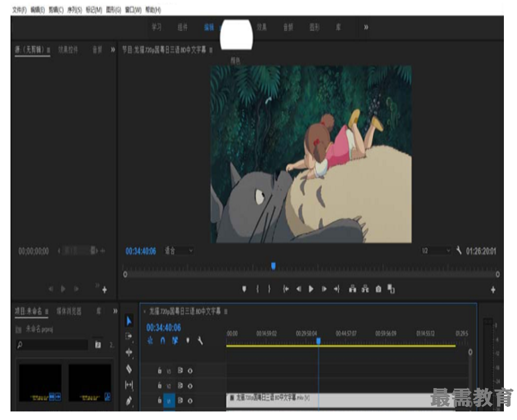
Task: Click the timeline ruler playhead
Action: tap(319, 341)
